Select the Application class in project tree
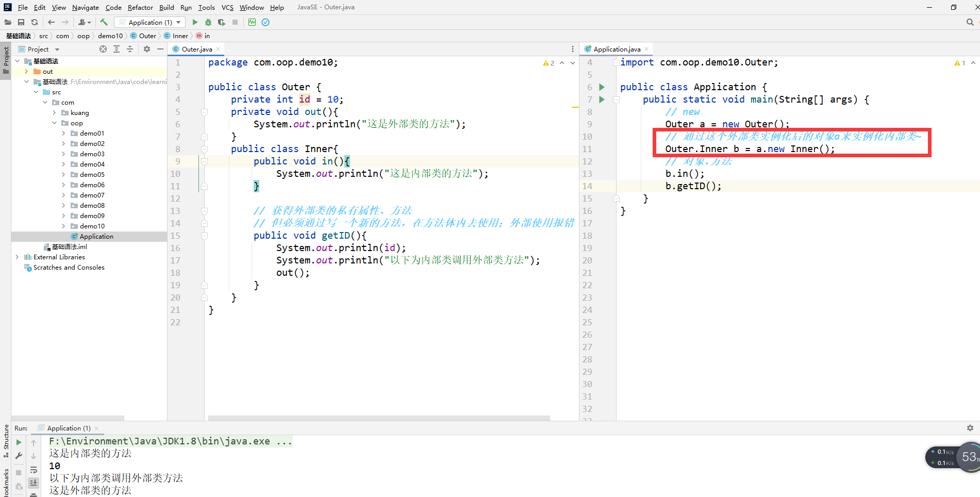This screenshot has height=497, width=980. [96, 236]
